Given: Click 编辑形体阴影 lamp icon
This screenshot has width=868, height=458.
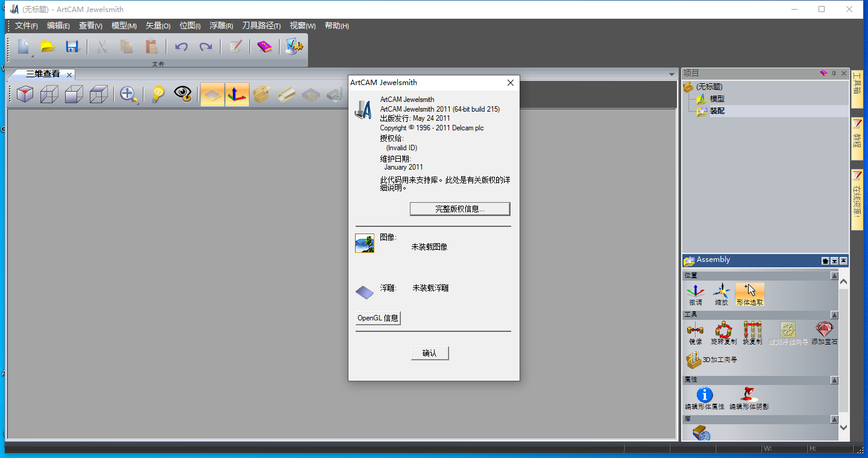Looking at the screenshot, I should [x=749, y=399].
